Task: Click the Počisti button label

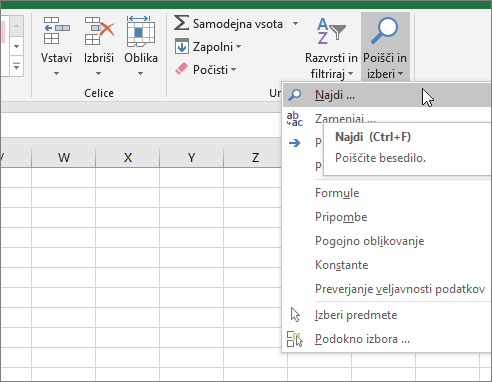Action: tap(210, 70)
